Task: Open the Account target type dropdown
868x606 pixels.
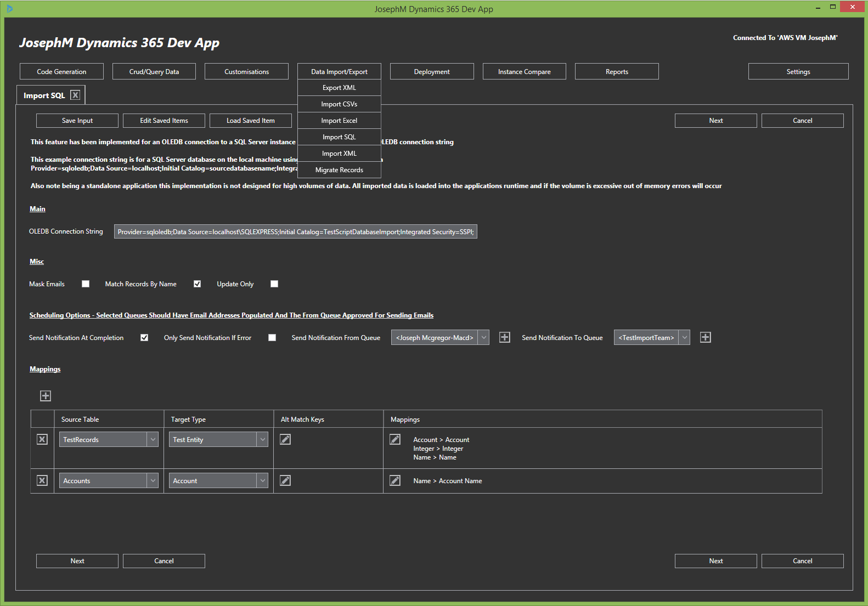Action: [x=263, y=480]
